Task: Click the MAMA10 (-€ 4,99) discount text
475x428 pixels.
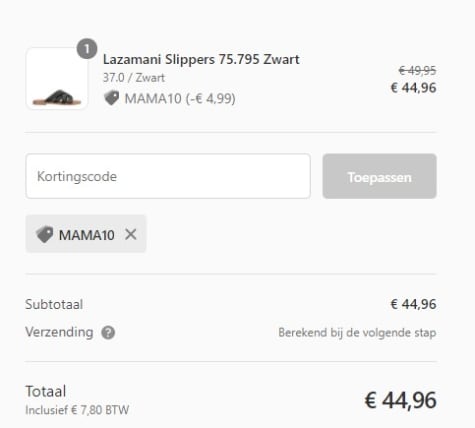Action: click(180, 99)
